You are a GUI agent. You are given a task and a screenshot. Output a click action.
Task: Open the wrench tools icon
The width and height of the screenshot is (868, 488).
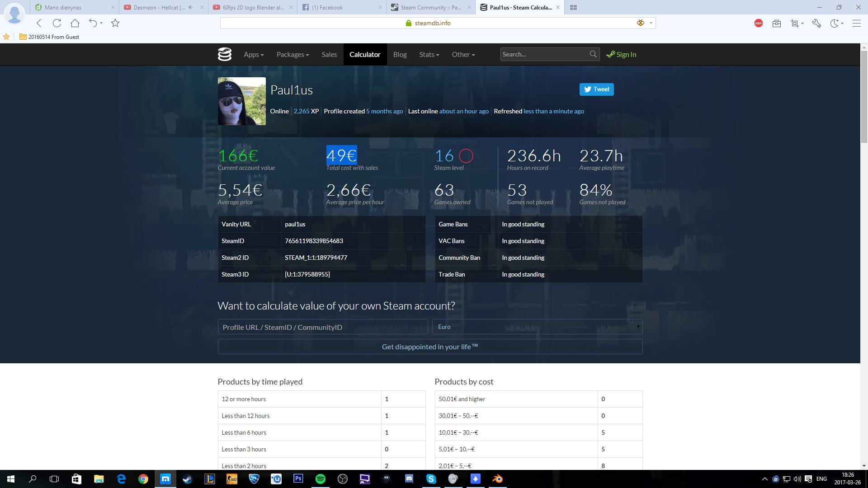(x=816, y=23)
